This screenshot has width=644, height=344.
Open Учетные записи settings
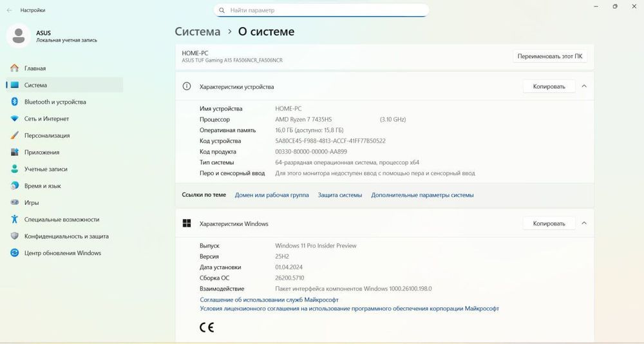65,169
